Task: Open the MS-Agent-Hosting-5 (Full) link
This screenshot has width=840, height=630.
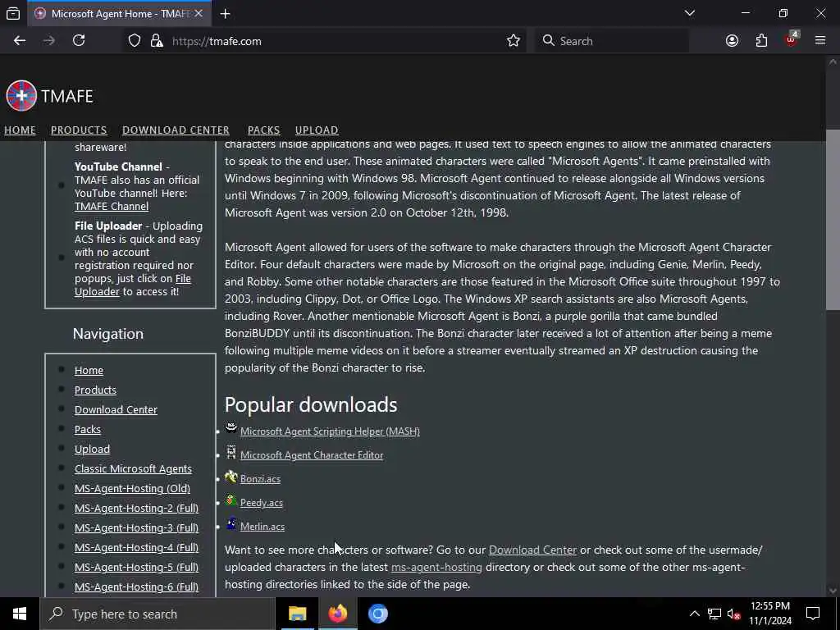Action: pos(136,568)
